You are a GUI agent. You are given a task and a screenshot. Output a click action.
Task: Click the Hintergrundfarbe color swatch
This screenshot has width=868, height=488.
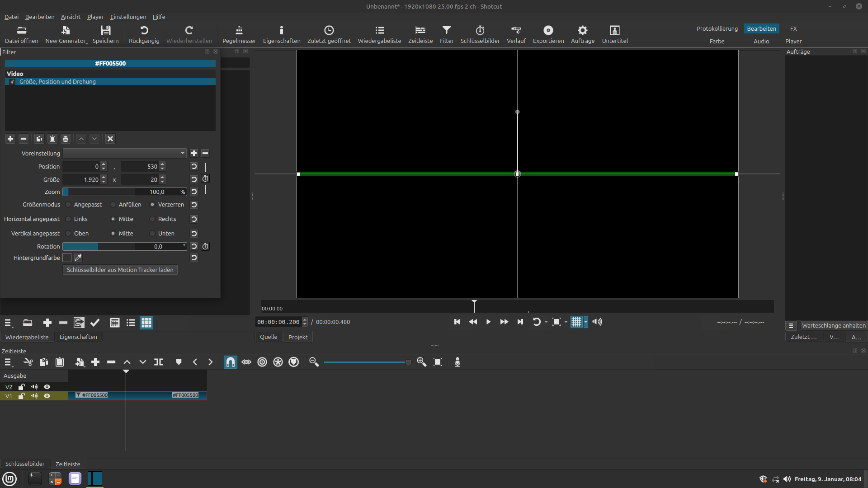coord(67,258)
